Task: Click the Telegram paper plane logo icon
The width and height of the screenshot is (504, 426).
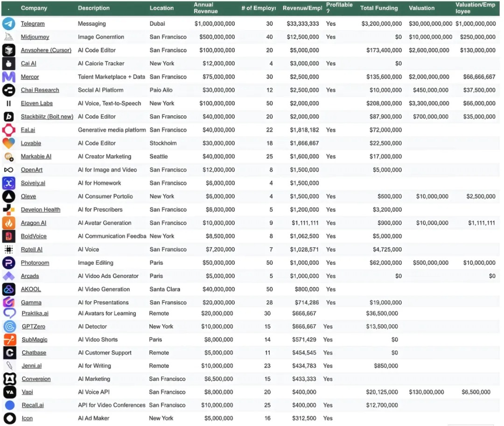Action: coord(8,24)
